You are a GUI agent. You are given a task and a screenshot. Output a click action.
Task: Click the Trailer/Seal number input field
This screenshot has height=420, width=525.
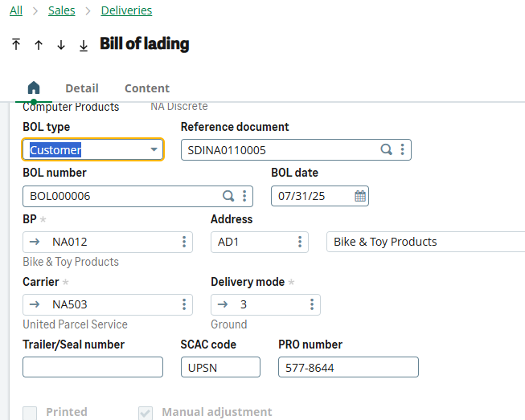[x=92, y=367]
